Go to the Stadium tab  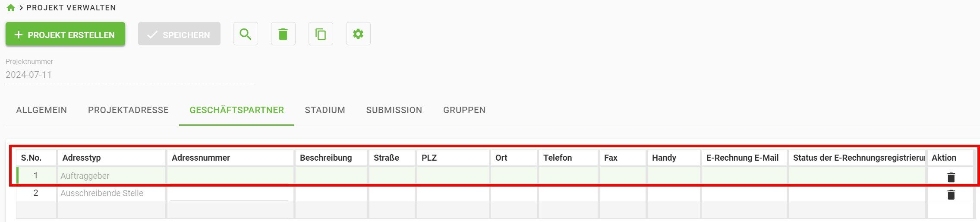[325, 110]
